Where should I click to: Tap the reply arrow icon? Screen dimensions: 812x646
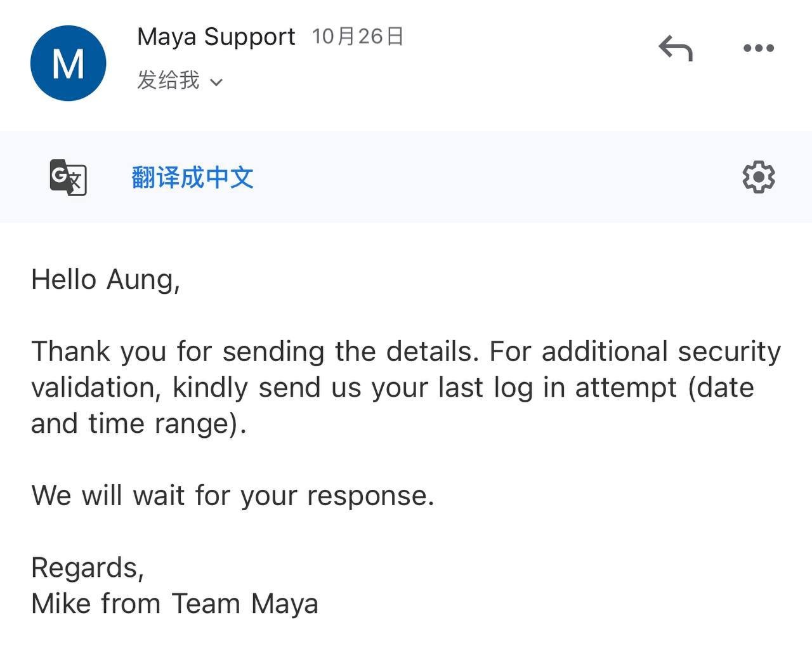tap(676, 48)
